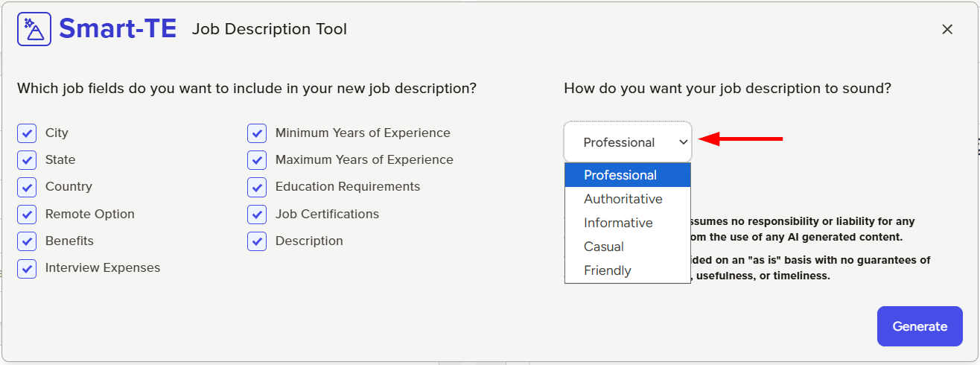Select the Casual tone option
Image resolution: width=980 pixels, height=365 pixels.
(x=604, y=247)
